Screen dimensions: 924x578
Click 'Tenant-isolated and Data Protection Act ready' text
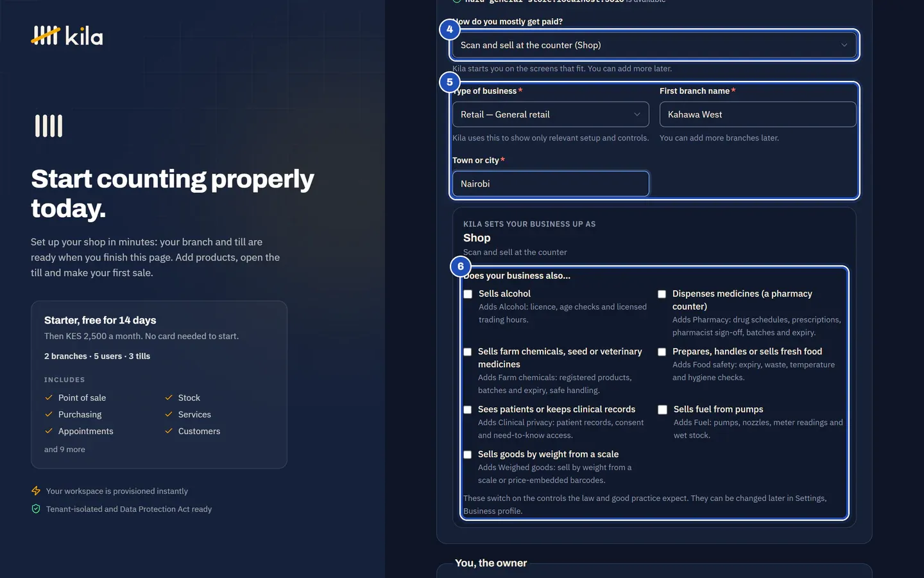pyautogui.click(x=129, y=509)
